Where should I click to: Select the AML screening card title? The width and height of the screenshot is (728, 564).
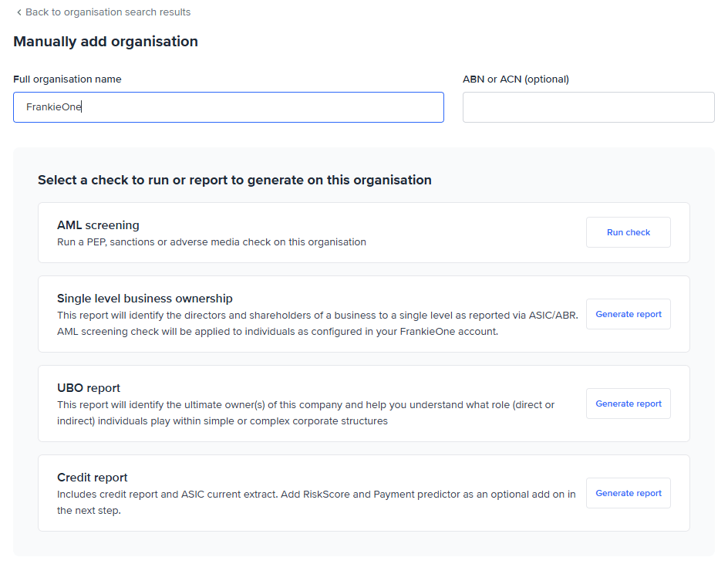[x=98, y=225]
